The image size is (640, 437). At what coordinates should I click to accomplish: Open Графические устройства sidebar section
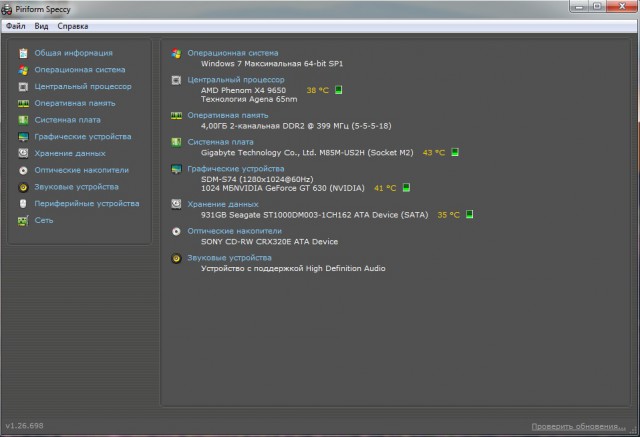83,137
